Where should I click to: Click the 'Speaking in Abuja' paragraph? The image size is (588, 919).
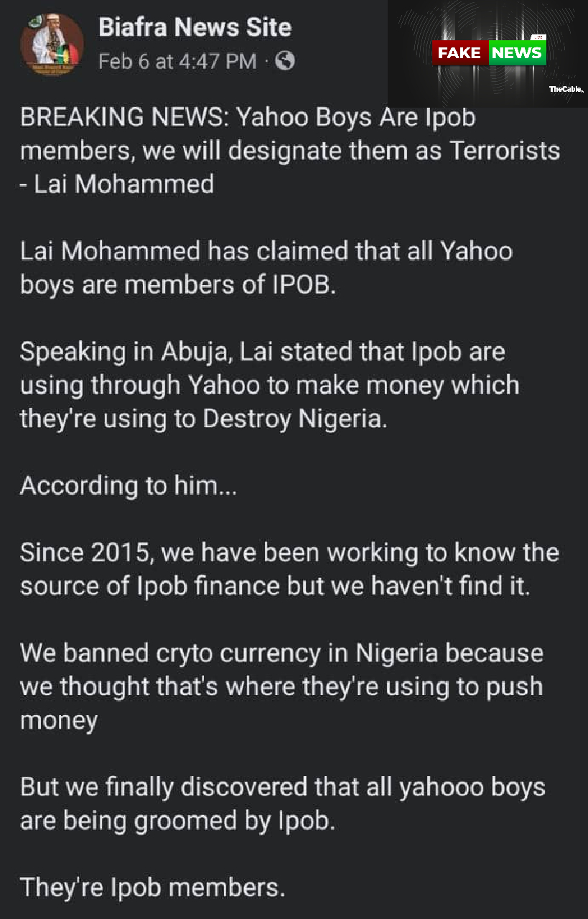click(x=269, y=385)
